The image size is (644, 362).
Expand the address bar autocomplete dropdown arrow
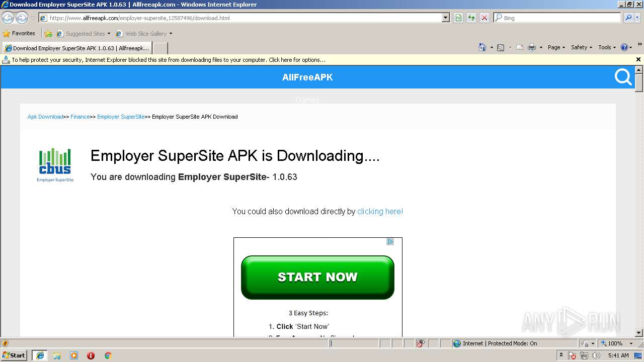tap(445, 18)
